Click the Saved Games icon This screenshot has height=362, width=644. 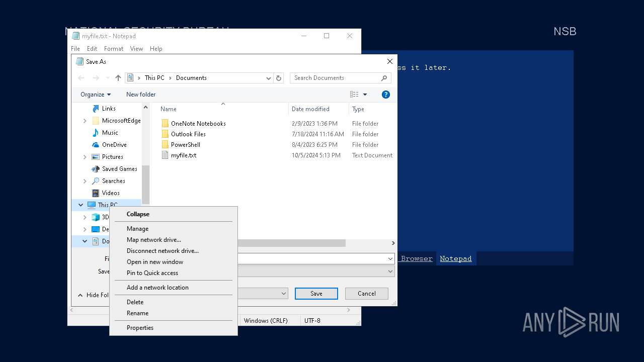(96, 169)
